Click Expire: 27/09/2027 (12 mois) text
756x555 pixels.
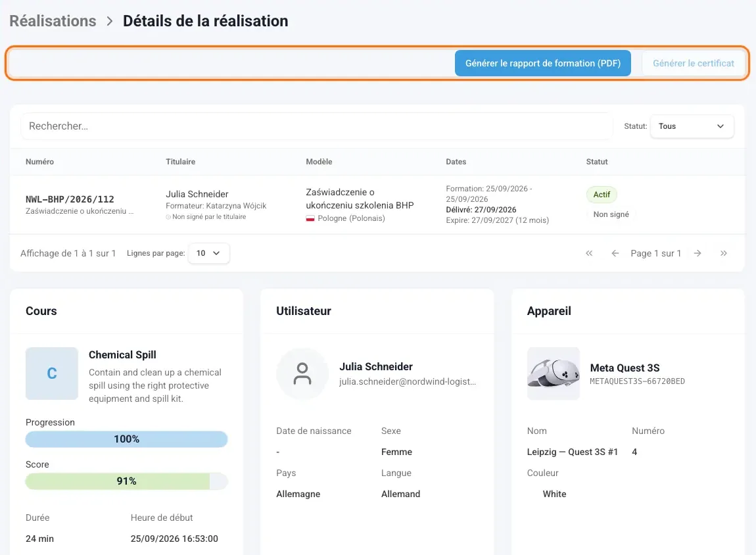click(498, 220)
